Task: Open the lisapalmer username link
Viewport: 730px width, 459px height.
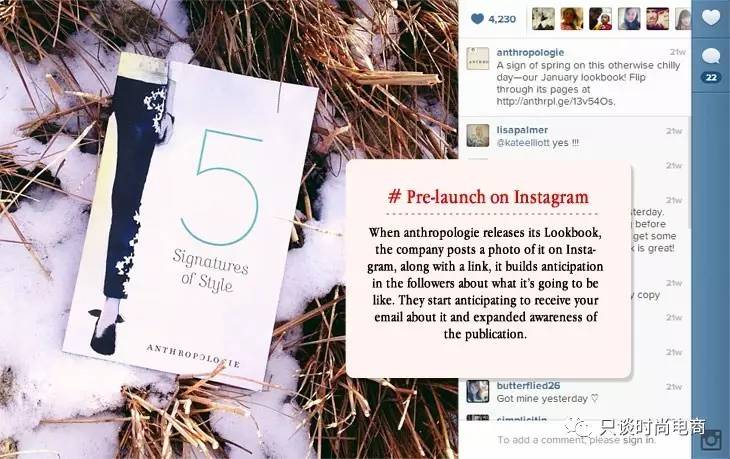Action: [522, 130]
